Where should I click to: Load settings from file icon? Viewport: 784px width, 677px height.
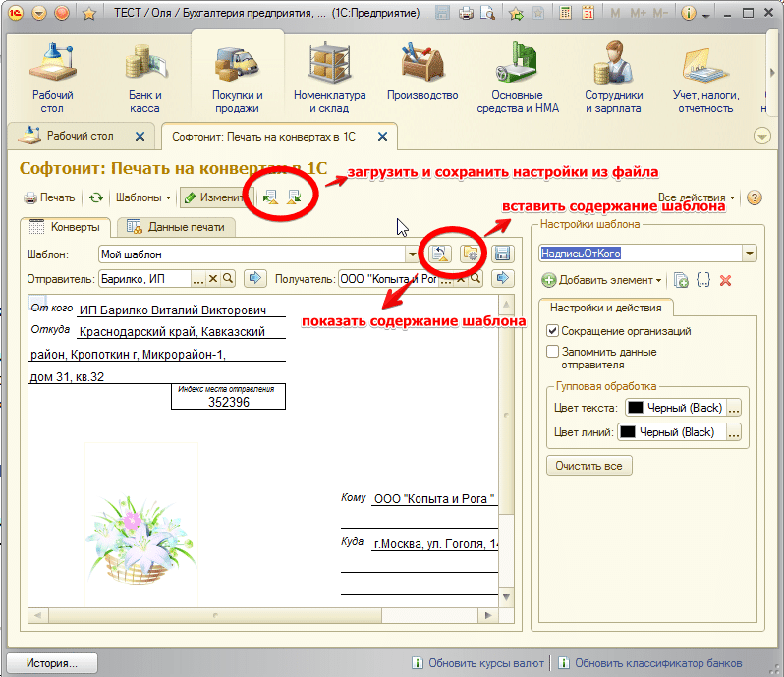(270, 197)
